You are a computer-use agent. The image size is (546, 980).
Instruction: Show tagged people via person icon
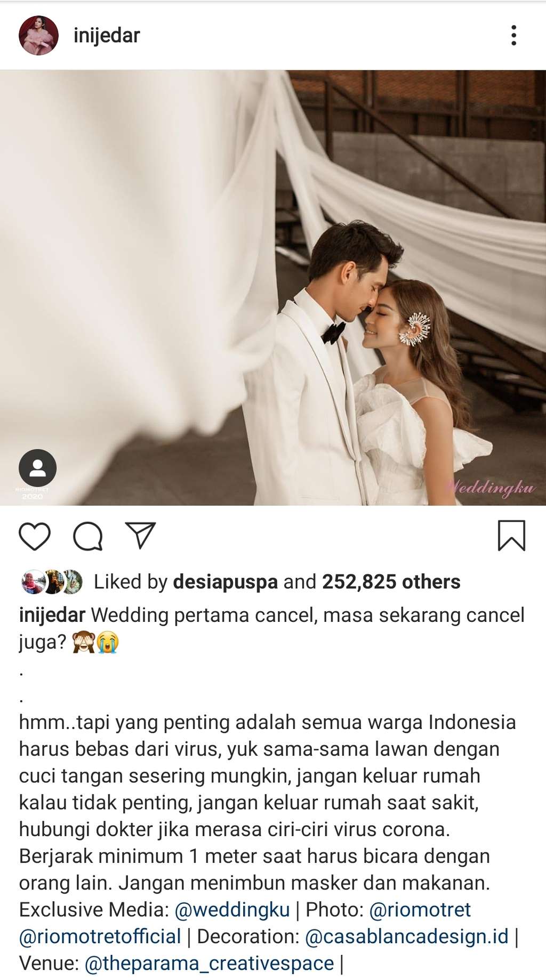[x=37, y=468]
